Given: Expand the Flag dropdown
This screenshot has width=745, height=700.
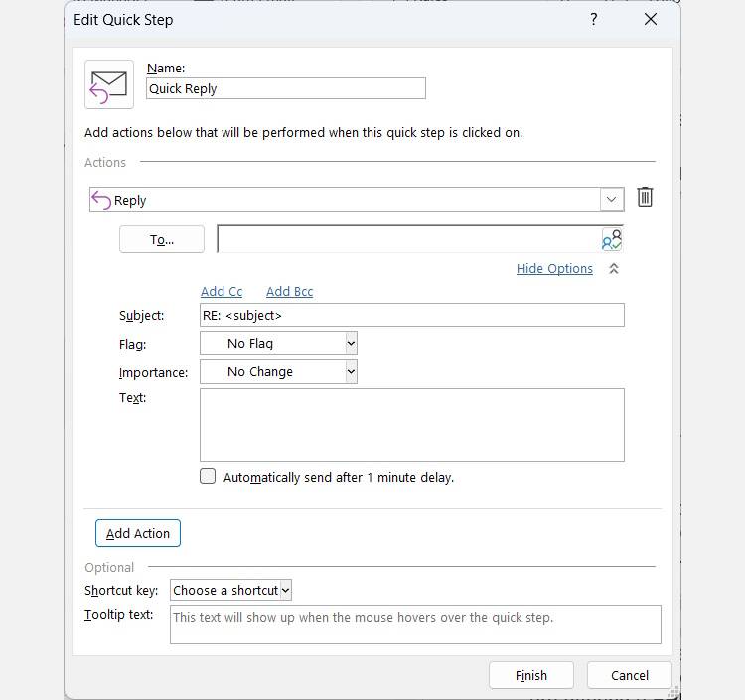Looking at the screenshot, I should [x=351, y=343].
